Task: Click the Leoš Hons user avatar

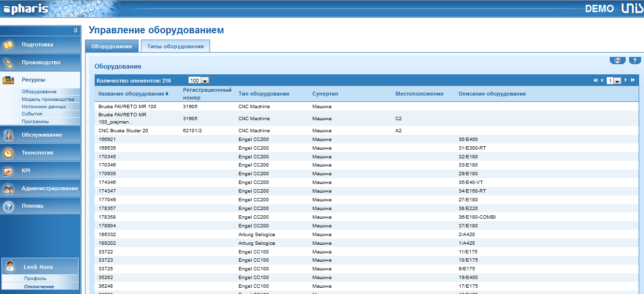Action: click(10, 266)
